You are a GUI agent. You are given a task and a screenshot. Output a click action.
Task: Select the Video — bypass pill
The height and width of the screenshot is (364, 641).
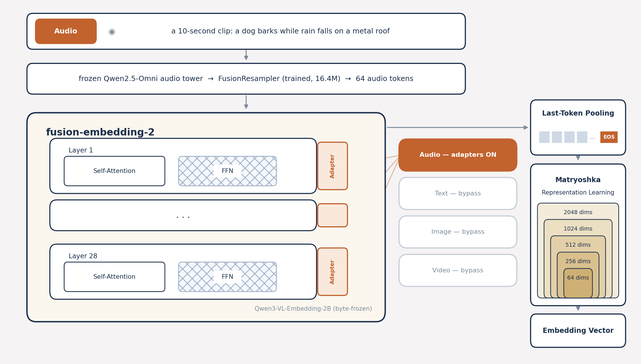[x=458, y=270]
